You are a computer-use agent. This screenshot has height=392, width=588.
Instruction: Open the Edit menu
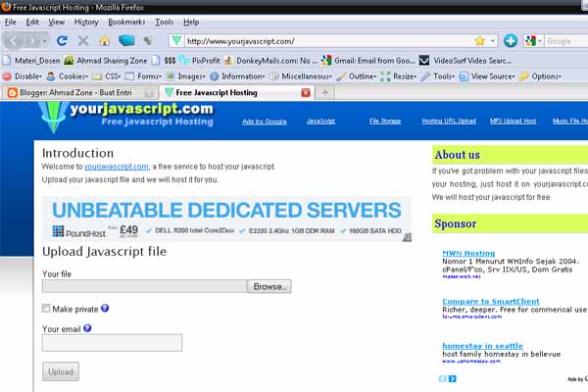[x=32, y=23]
